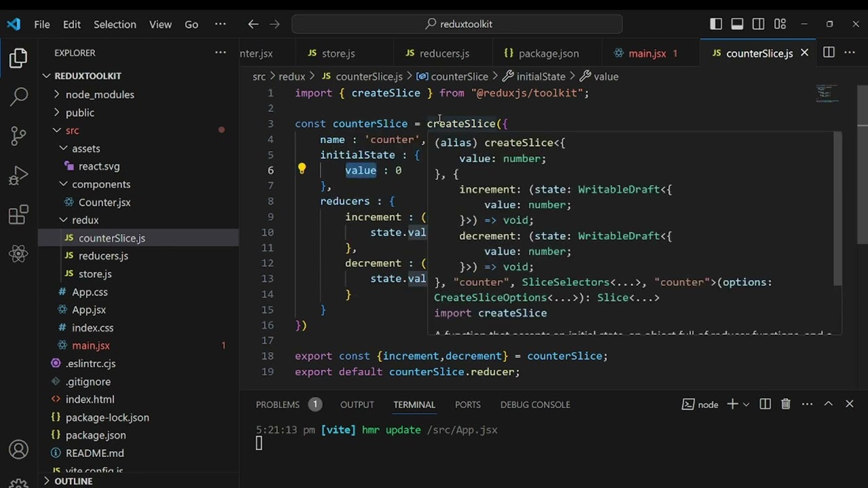Open Explorer Views and More Actions ellipsis
Screen dimensions: 868x488
220,52
